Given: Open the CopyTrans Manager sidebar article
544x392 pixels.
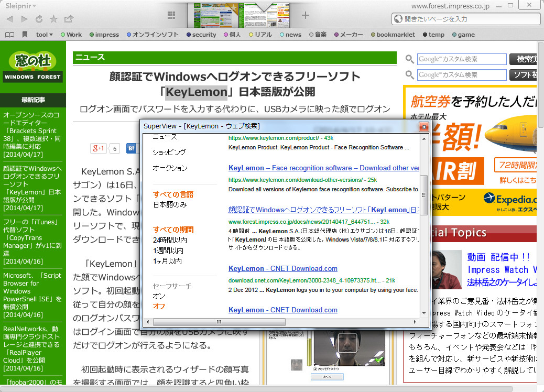Looking at the screenshot, I should pos(32,242).
